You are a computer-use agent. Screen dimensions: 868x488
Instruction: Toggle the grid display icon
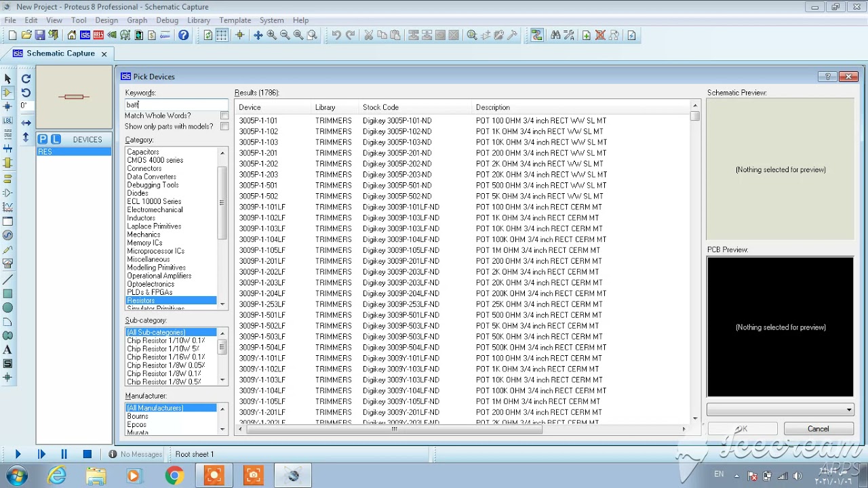pos(222,35)
